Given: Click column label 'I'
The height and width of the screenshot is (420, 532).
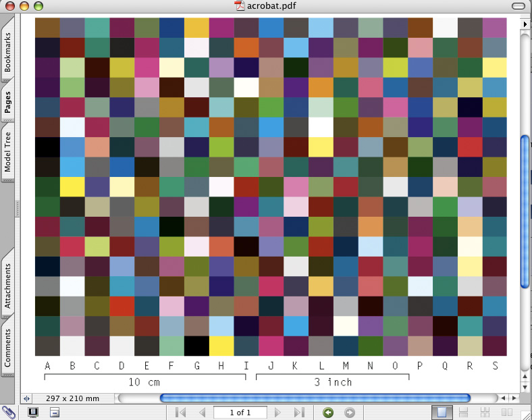Looking at the screenshot, I should pyautogui.click(x=246, y=366).
